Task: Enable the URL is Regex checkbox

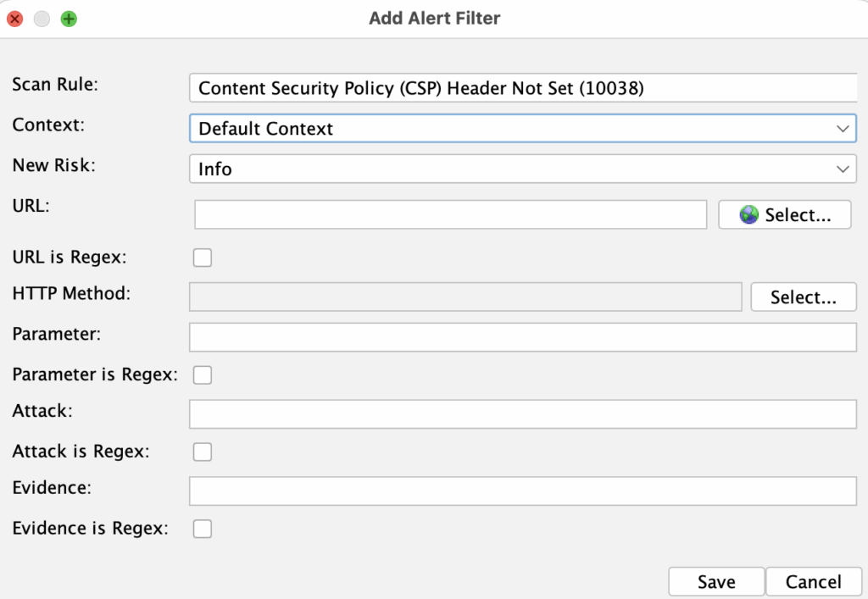Action: click(x=202, y=257)
